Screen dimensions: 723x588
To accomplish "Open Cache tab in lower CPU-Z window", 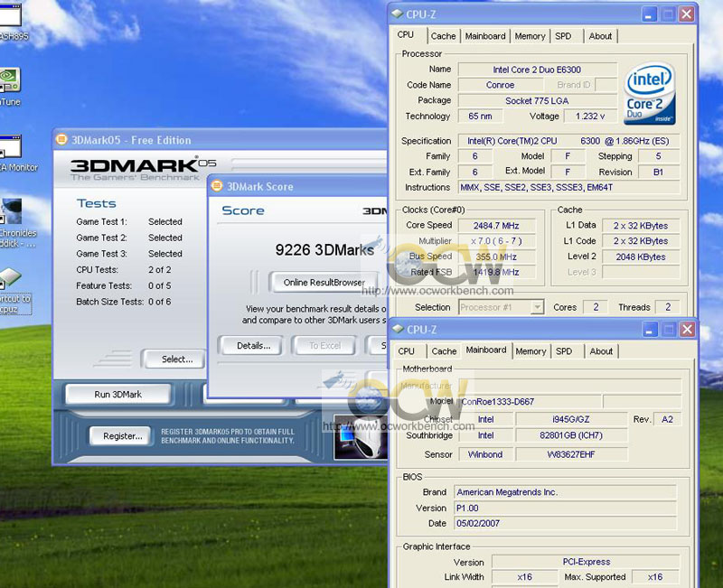I will point(444,351).
